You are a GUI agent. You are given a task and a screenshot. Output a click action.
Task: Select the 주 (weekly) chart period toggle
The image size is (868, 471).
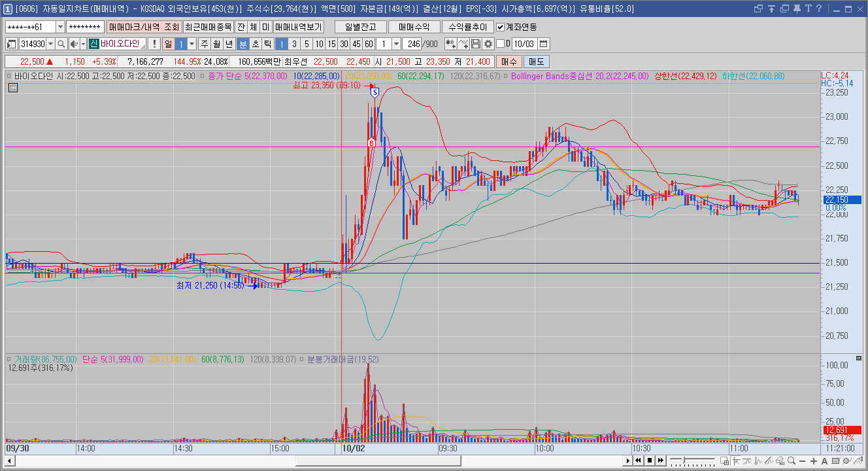(x=205, y=44)
